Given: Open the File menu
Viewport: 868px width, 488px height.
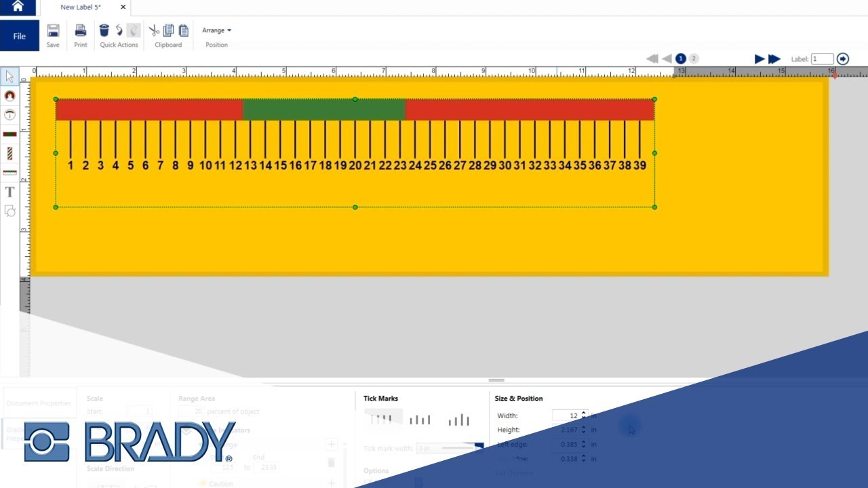Looking at the screenshot, I should (20, 36).
